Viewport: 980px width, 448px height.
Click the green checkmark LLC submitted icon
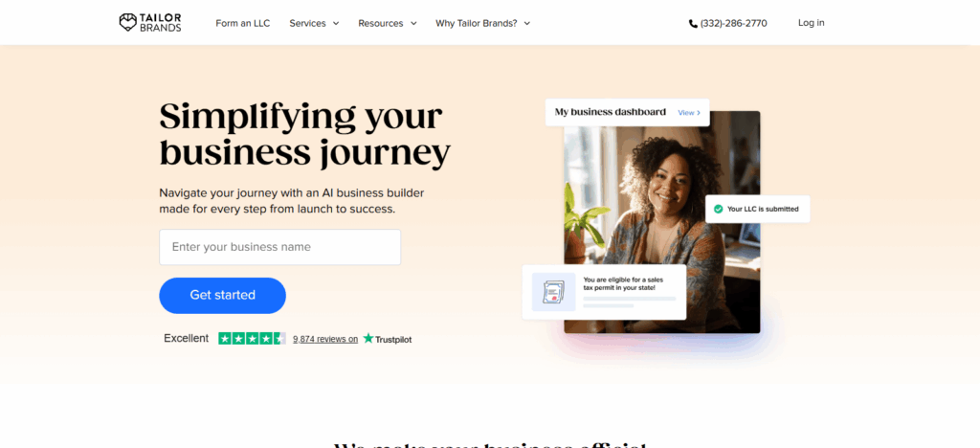click(x=718, y=209)
